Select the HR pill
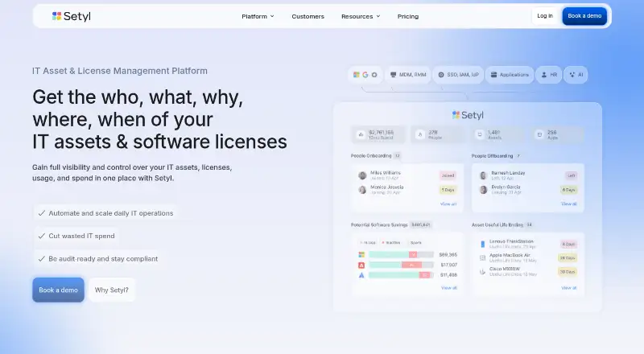Screen dimensions: 644x354 549,75
